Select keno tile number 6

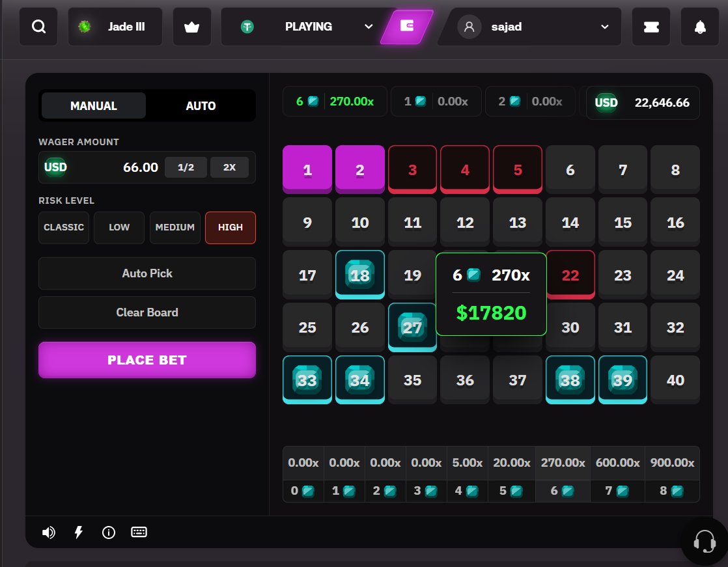coord(570,170)
